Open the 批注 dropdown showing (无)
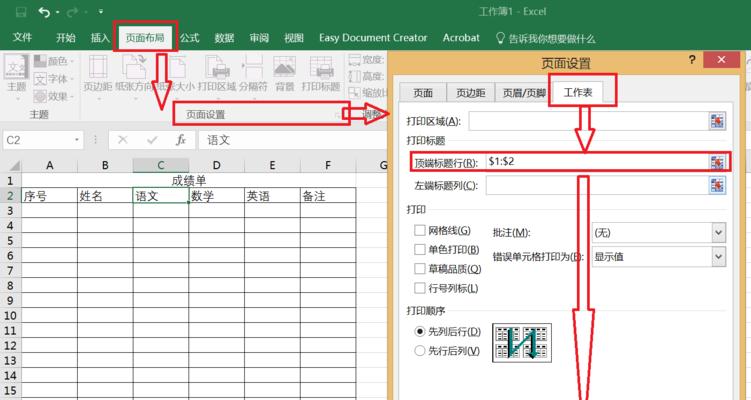Image resolution: width=751 pixels, height=400 pixels. point(659,232)
